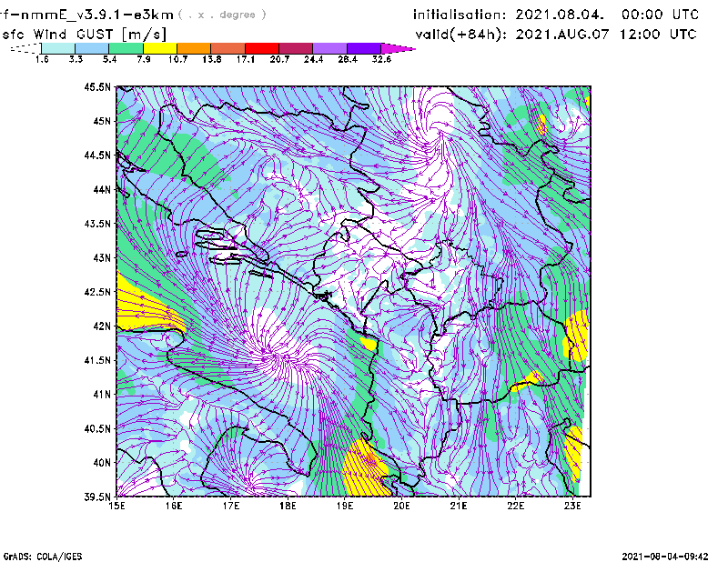Click the violet 28.4–32.6 legend swatch
Screen dimensions: 728x562
[x=364, y=48]
